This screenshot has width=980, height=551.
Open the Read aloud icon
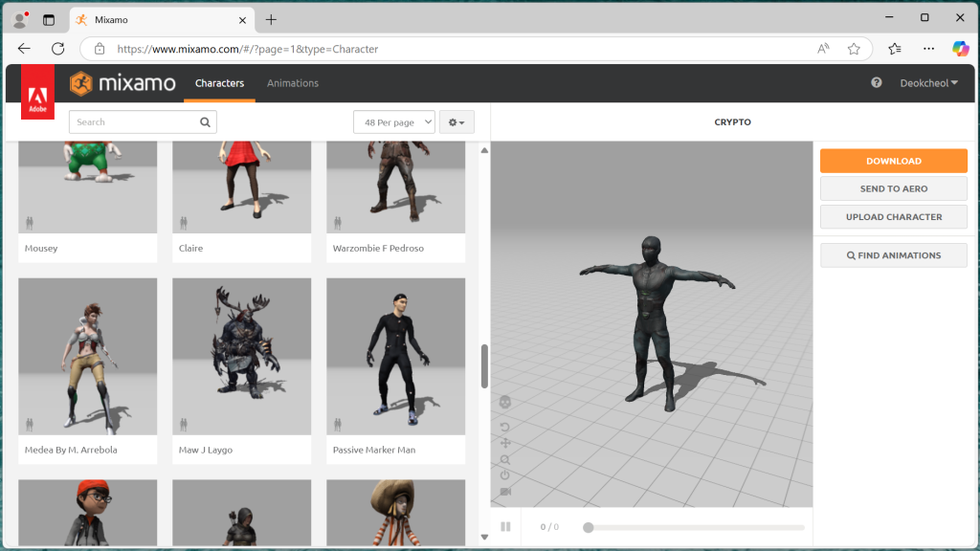click(x=823, y=49)
